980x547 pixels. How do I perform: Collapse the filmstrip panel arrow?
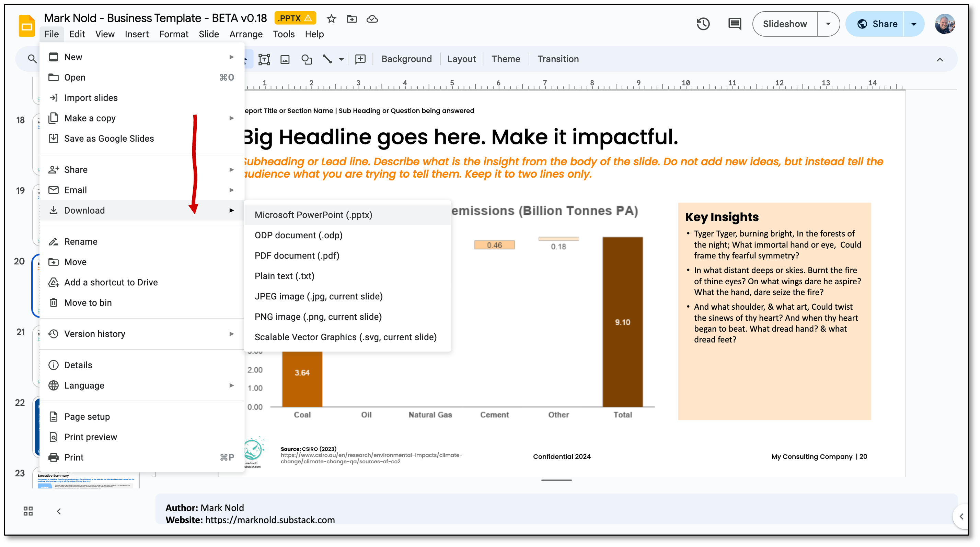(59, 511)
